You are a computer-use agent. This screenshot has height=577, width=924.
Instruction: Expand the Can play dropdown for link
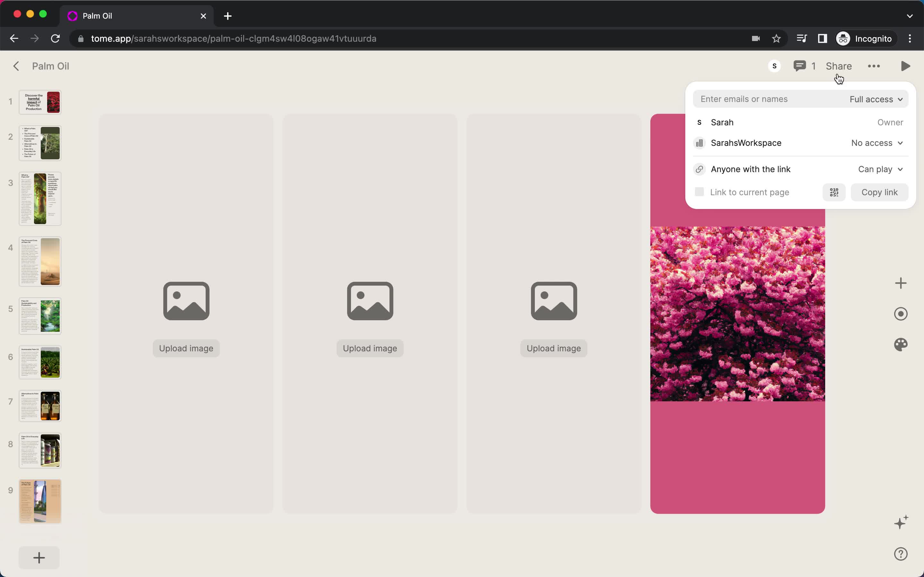(x=880, y=169)
